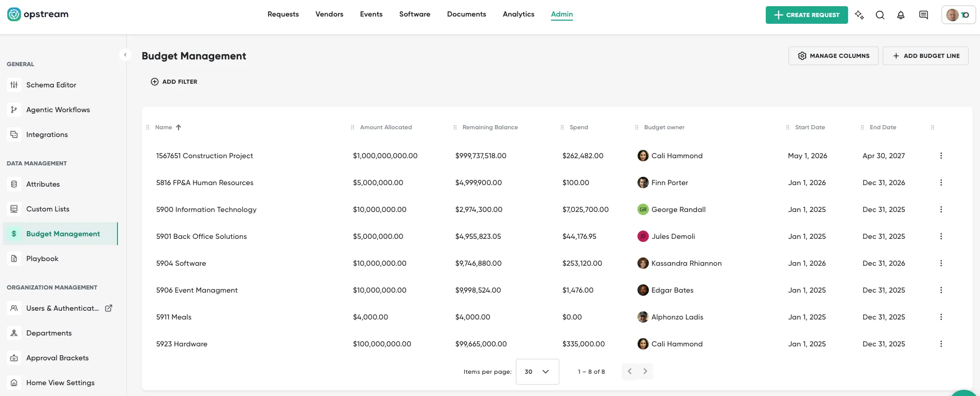The height and width of the screenshot is (396, 980).
Task: Switch to the Documents tab
Action: [467, 14]
